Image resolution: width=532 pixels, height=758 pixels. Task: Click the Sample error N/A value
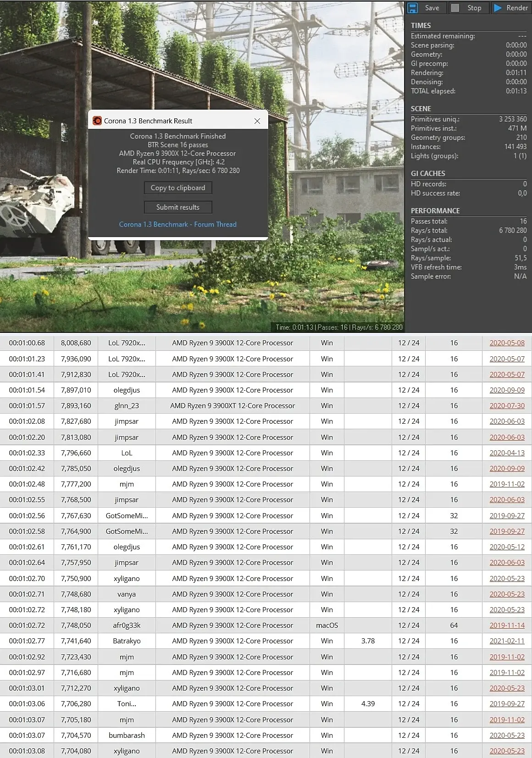520,277
